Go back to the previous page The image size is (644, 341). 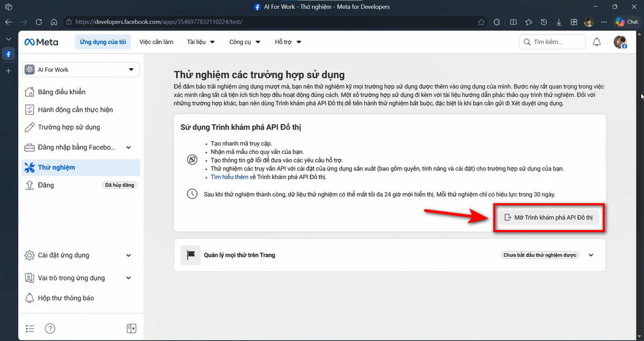click(x=9, y=22)
